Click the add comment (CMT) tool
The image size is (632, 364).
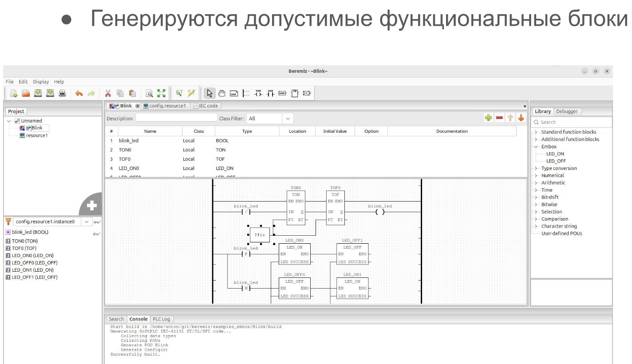tap(234, 93)
